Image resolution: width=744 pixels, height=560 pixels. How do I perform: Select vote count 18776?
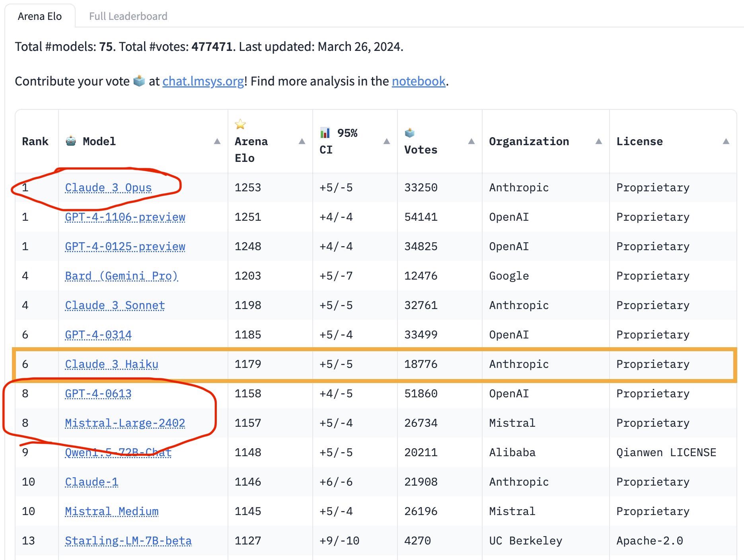click(x=421, y=364)
